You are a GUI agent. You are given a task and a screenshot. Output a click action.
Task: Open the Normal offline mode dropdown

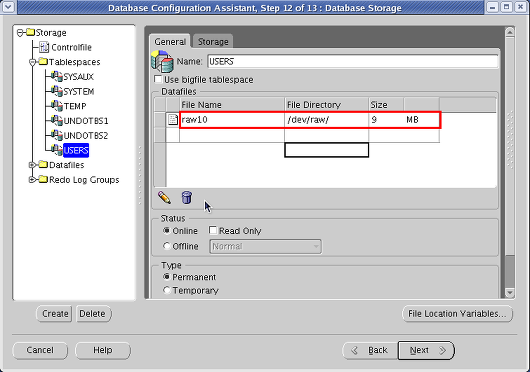pyautogui.click(x=265, y=246)
